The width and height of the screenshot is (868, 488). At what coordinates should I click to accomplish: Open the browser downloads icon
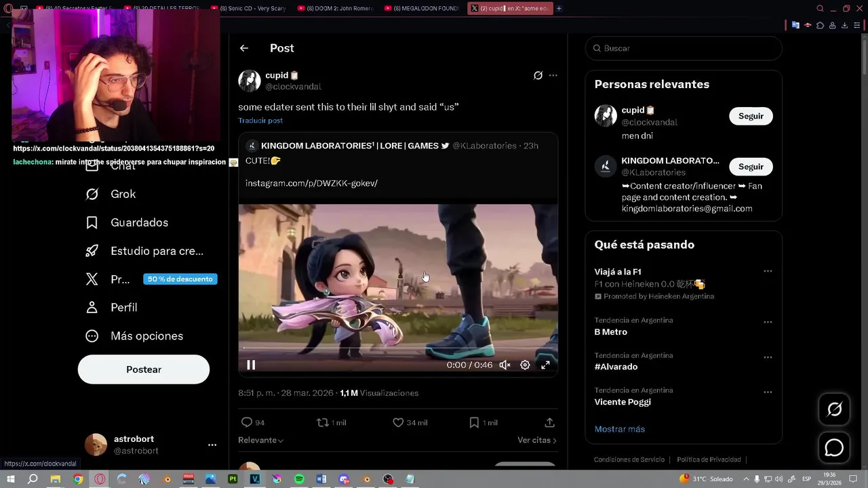tap(845, 25)
